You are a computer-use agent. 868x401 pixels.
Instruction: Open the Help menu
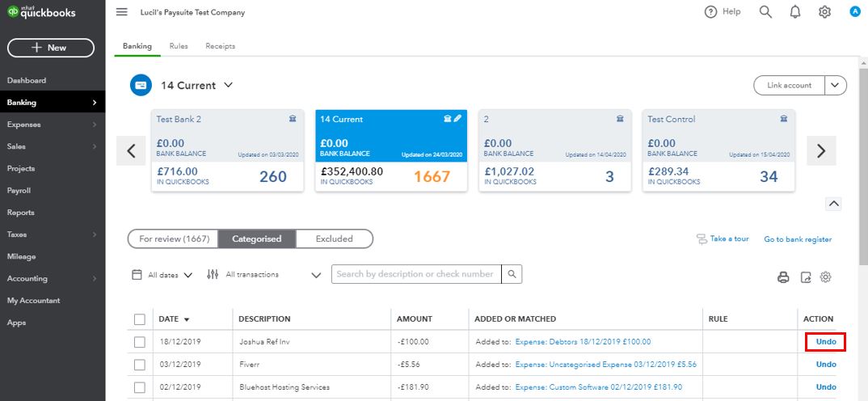click(723, 11)
